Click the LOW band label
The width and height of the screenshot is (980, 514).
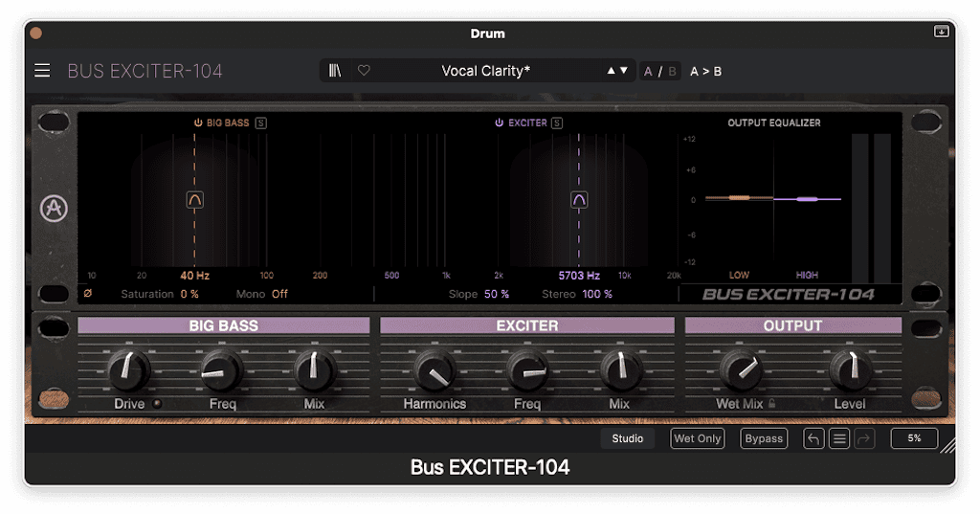[x=739, y=275]
